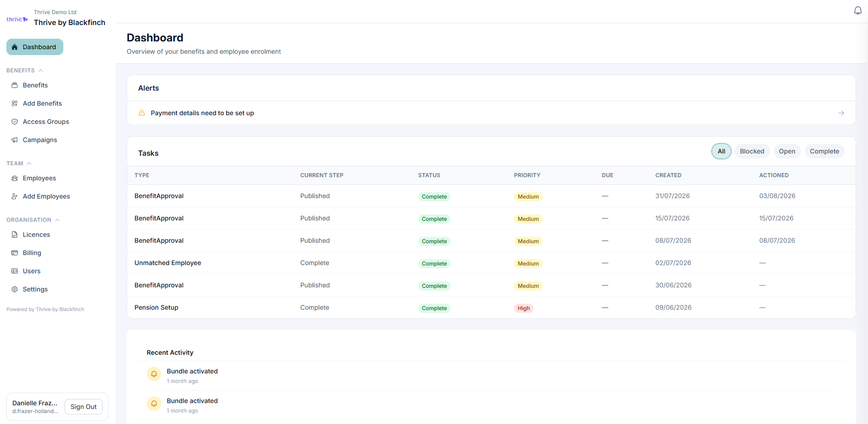The image size is (868, 424).
Task: Open Settings from the sidebar
Action: coord(35,289)
